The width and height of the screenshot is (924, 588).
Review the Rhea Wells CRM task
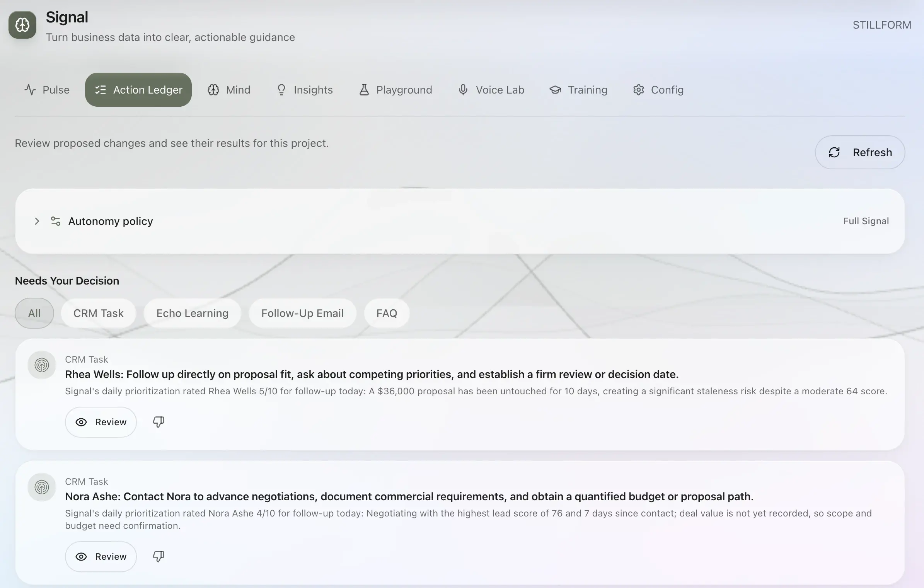pyautogui.click(x=101, y=422)
